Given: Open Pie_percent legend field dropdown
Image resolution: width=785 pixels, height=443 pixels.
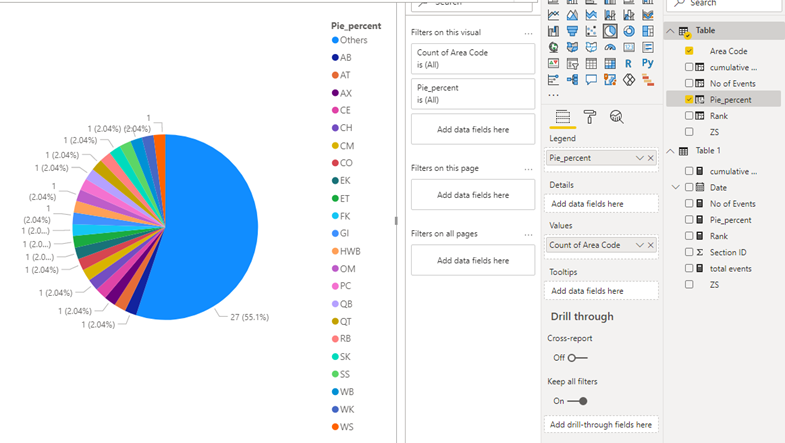Looking at the screenshot, I should coord(639,158).
